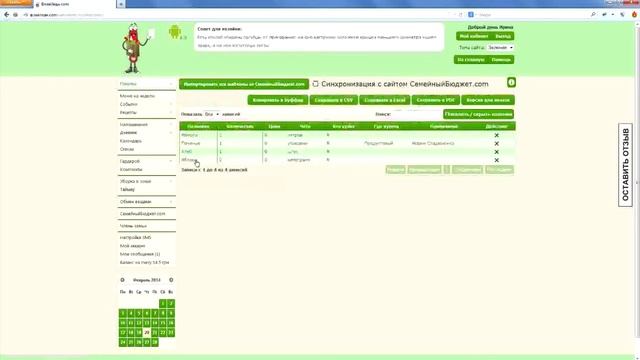This screenshot has width=640, height=360.
Task: Sort the table by the Название column header
Action: click(198, 127)
